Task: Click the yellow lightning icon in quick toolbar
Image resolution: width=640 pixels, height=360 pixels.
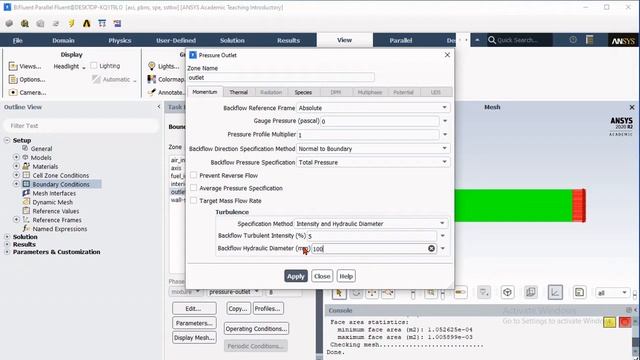Action: [71, 24]
